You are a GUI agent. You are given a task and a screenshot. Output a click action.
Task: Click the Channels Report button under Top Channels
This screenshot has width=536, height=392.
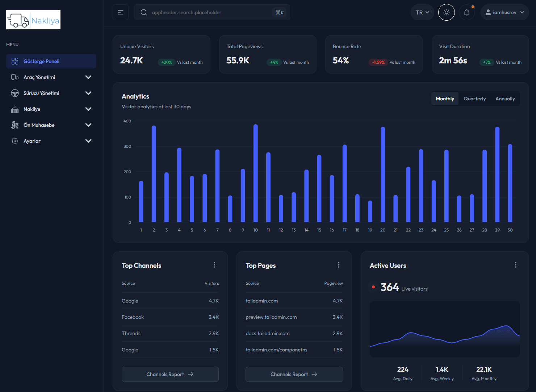point(170,374)
